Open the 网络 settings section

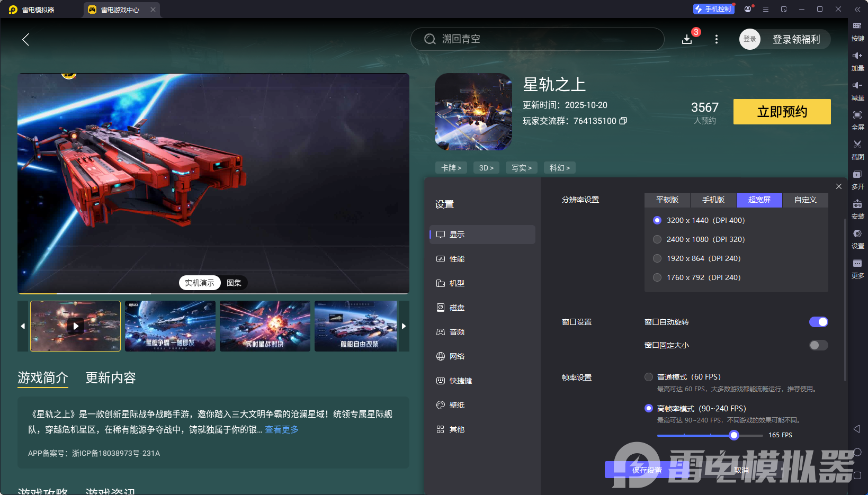[482, 356]
